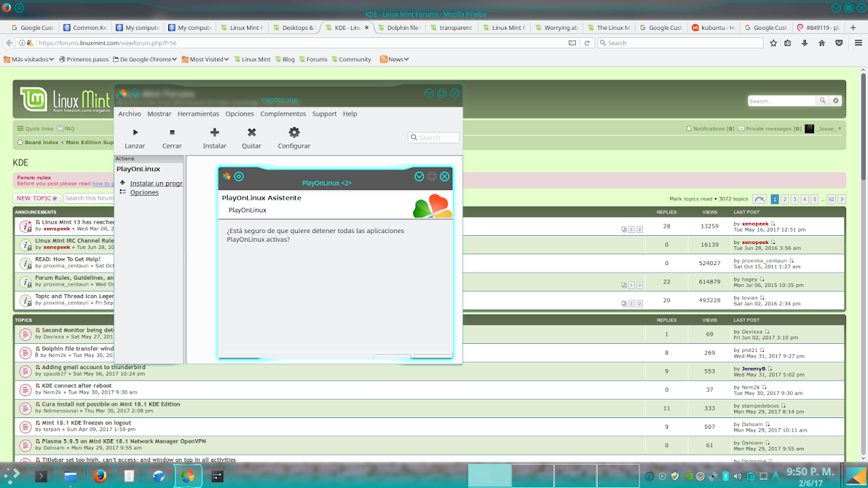Open Linux Mint bookmark in toolbar
The height and width of the screenshot is (488, 868).
coord(253,59)
